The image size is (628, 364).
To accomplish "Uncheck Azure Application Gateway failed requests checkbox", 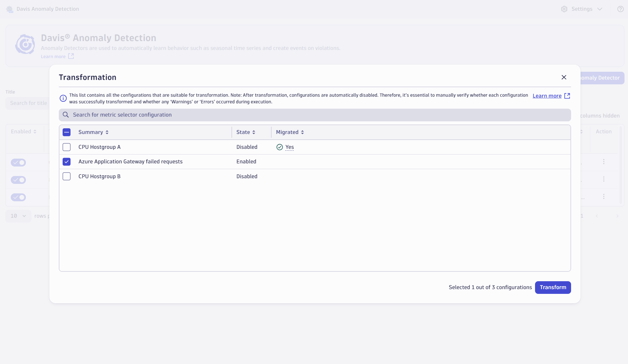I will tap(67, 162).
